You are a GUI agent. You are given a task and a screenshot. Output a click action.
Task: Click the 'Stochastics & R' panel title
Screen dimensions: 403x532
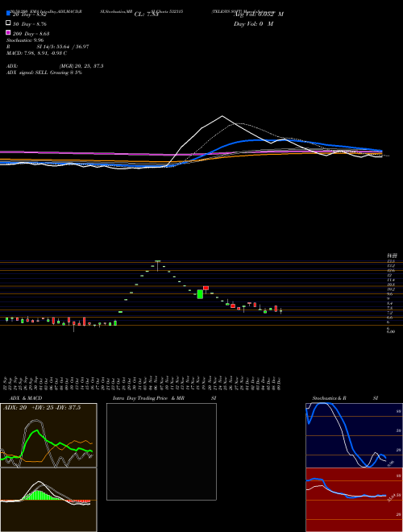[330, 398]
